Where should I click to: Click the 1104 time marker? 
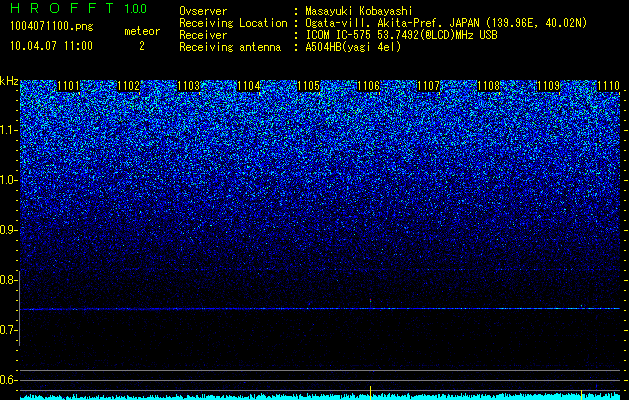(x=248, y=86)
